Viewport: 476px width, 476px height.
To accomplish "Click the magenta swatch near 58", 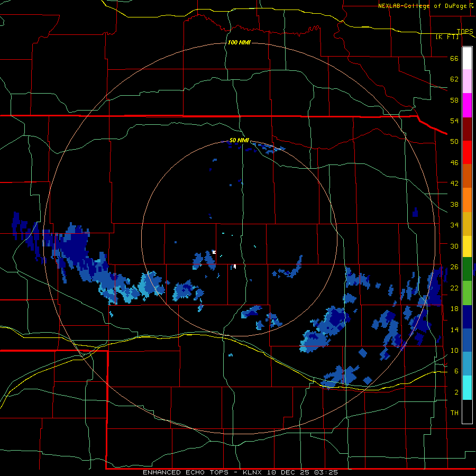I will (467, 105).
